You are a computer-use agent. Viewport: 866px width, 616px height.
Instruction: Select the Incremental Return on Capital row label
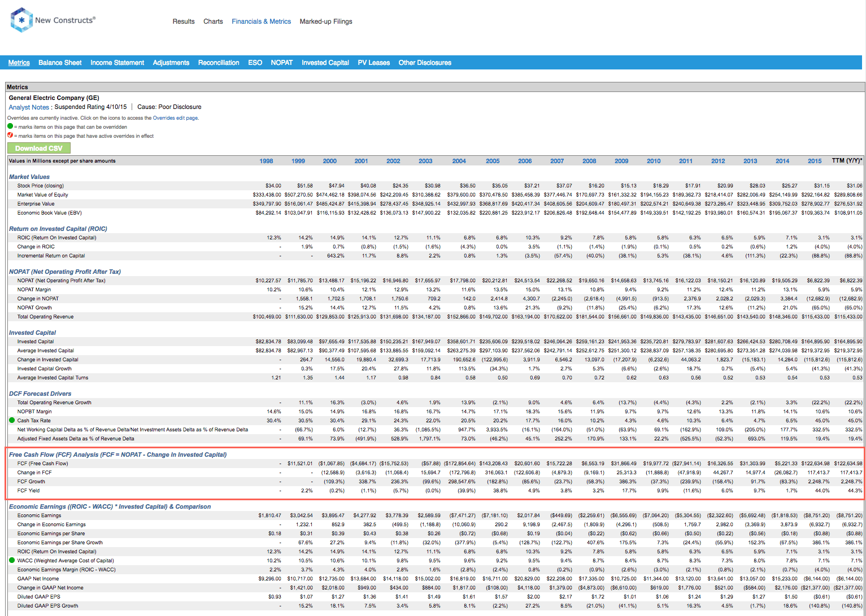point(51,256)
